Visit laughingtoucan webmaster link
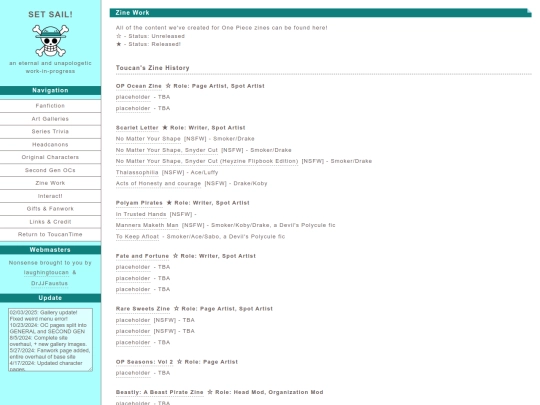Screen dimensions: 540x405 pos(46,272)
